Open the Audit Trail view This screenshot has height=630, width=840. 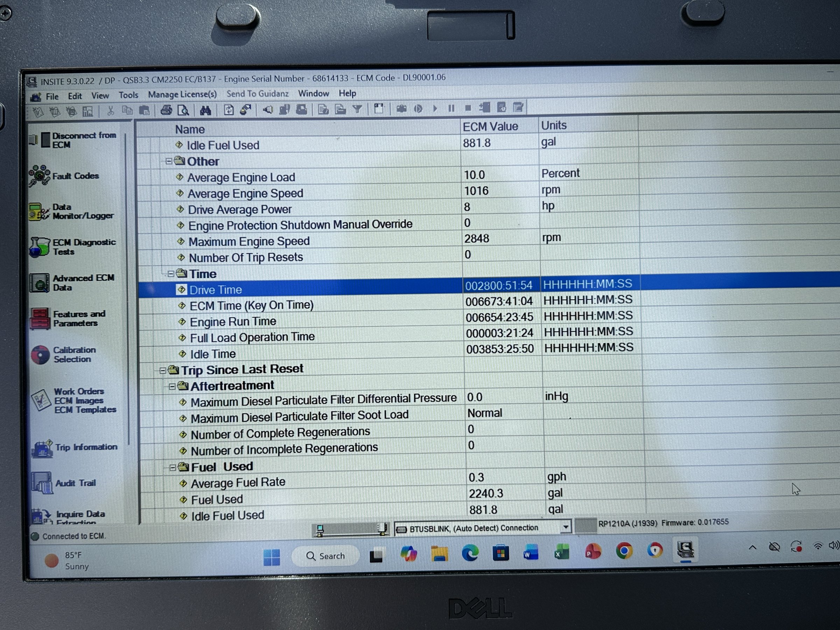[x=64, y=483]
